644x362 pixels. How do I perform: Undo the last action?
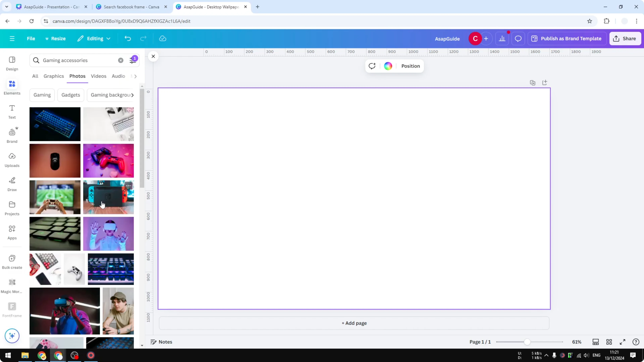128,38
